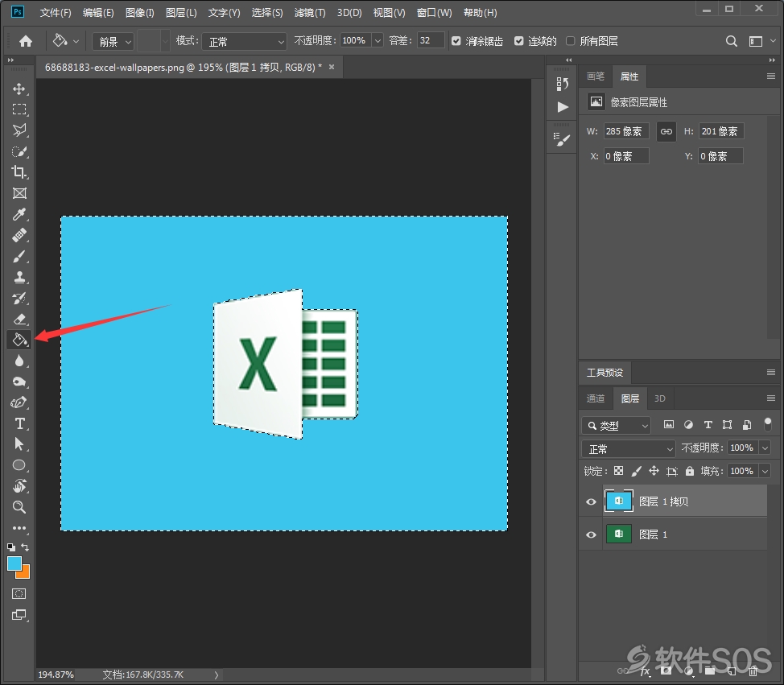Reset default foreground and background colors
Screen dimensions: 784x685
point(11,547)
